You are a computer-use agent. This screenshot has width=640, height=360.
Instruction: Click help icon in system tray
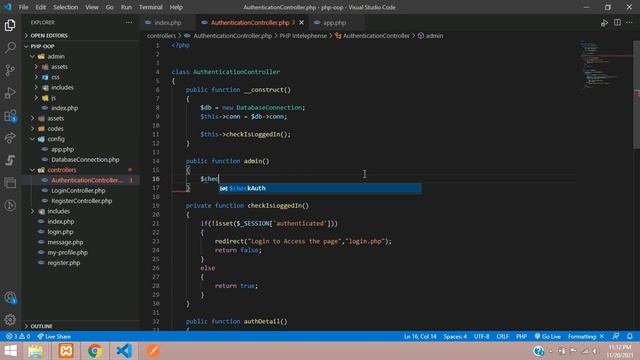[x=538, y=351]
